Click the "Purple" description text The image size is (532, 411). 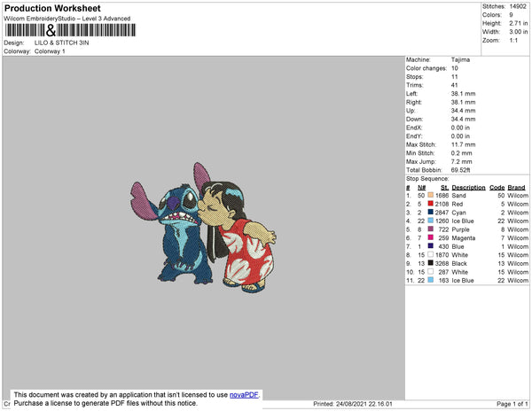pyautogui.click(x=460, y=229)
